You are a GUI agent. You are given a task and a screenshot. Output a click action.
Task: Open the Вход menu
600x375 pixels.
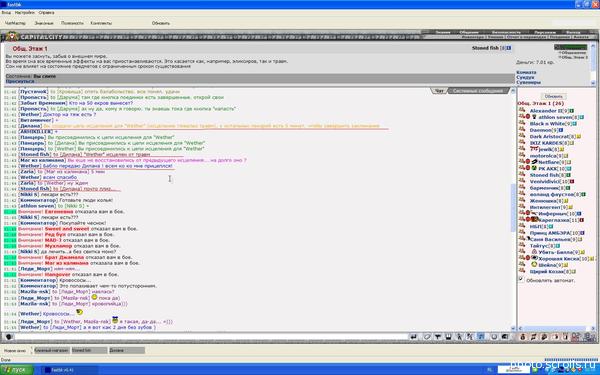coord(6,13)
